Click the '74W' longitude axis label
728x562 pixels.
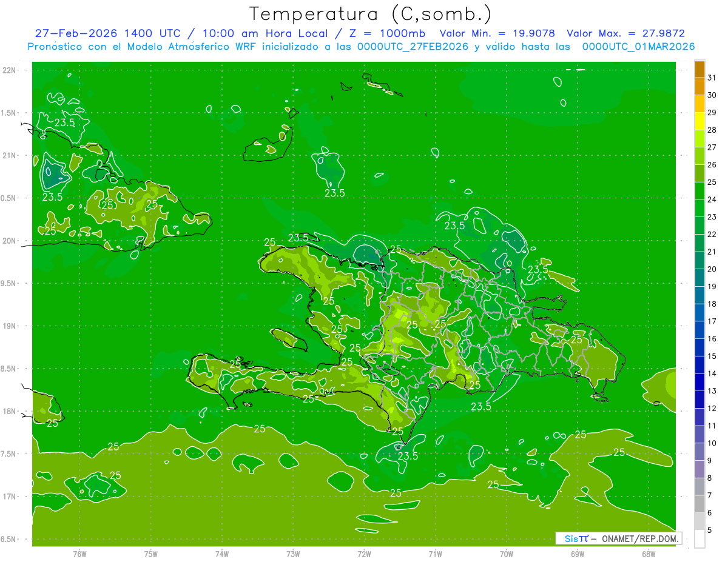click(222, 554)
